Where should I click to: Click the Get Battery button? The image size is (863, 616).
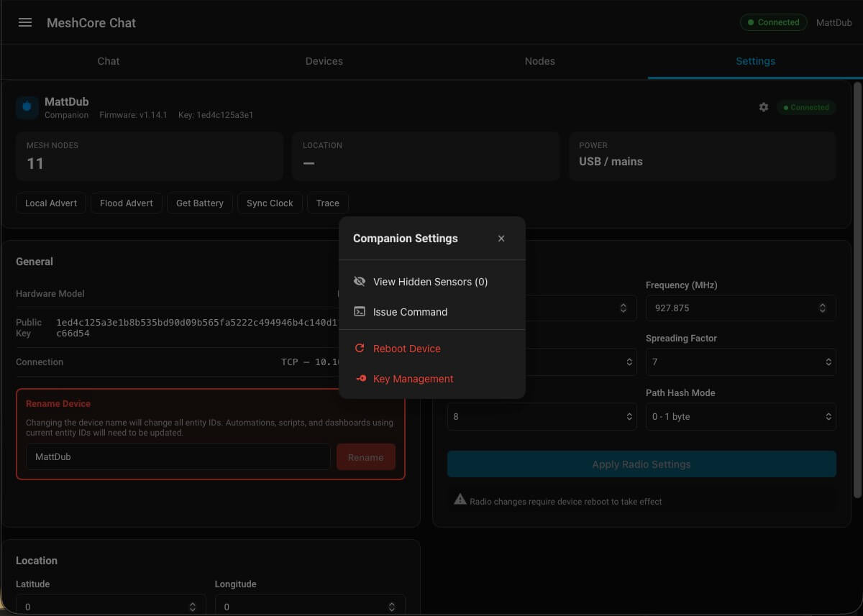[x=200, y=203]
